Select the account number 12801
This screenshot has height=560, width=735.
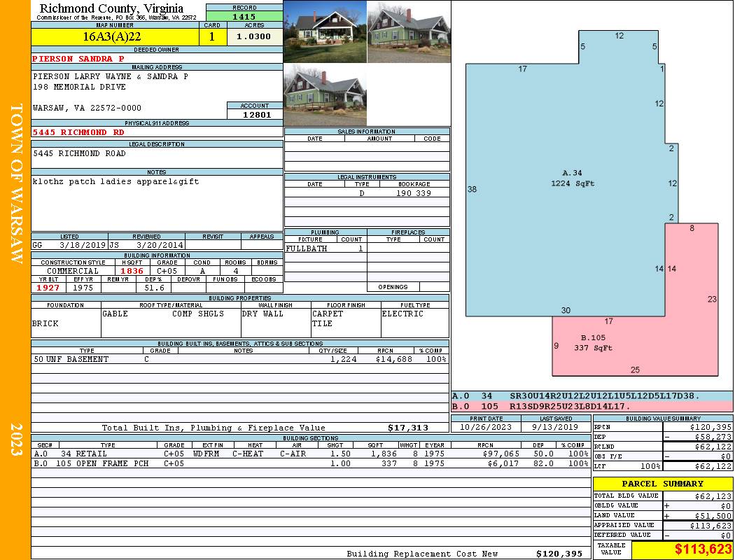(x=257, y=114)
